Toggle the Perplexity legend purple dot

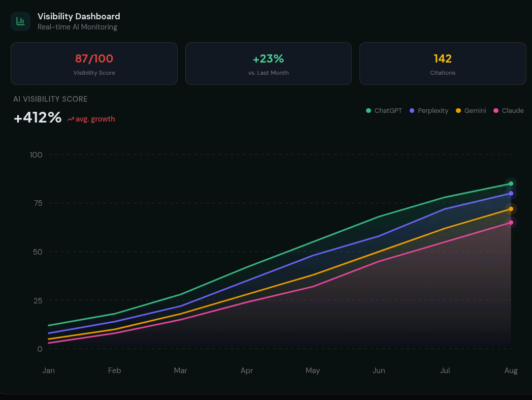(412, 110)
